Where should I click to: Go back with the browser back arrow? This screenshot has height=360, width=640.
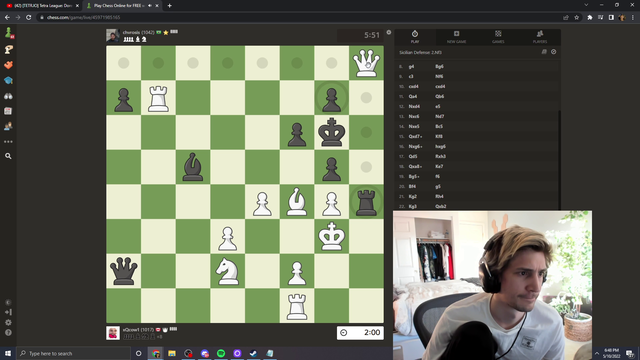[7, 18]
